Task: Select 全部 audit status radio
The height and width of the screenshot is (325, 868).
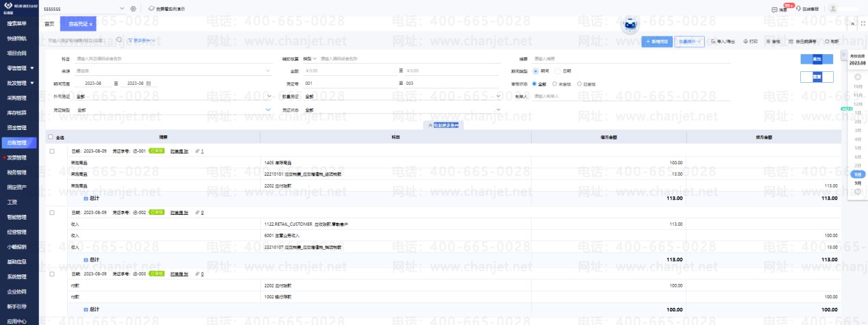Action: (534, 83)
